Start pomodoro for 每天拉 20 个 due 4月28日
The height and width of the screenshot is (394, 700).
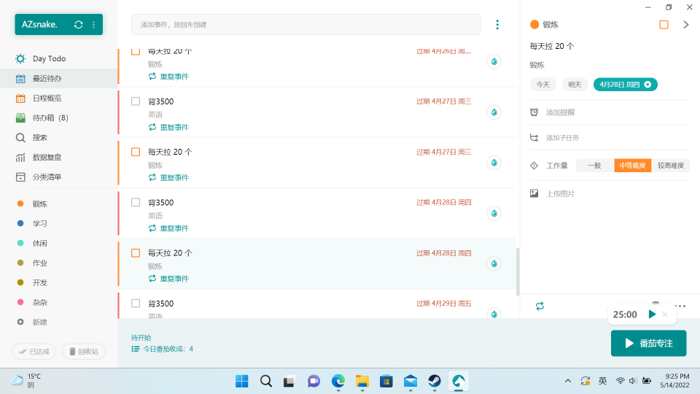(x=494, y=264)
